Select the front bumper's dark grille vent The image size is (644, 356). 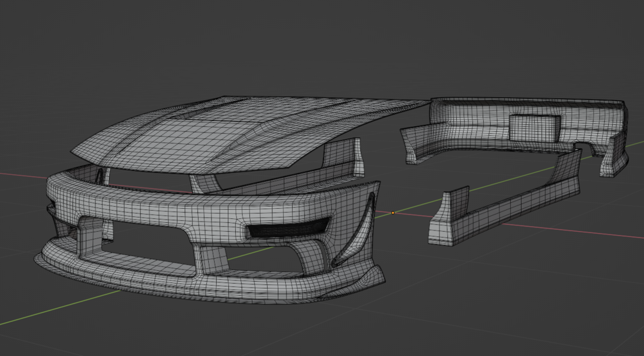[288, 228]
